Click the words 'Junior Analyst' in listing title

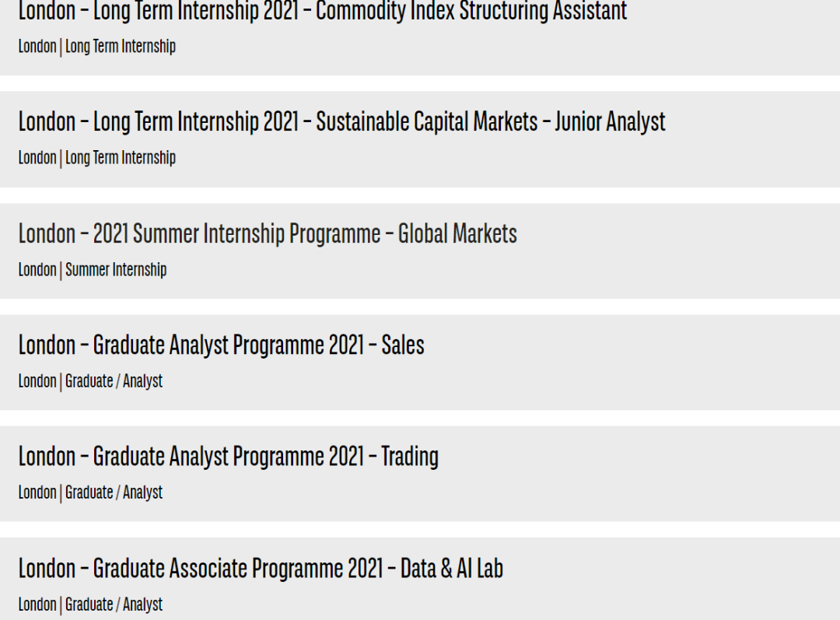pyautogui.click(x=611, y=122)
